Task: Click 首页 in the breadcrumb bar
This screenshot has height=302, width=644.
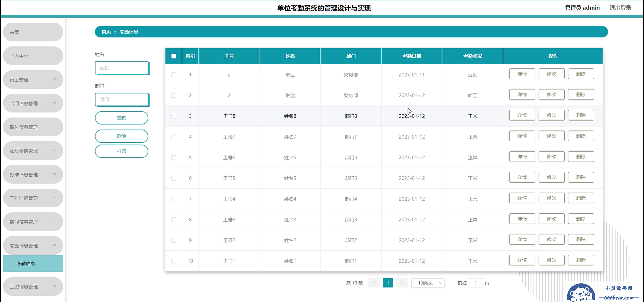Action: [106, 32]
